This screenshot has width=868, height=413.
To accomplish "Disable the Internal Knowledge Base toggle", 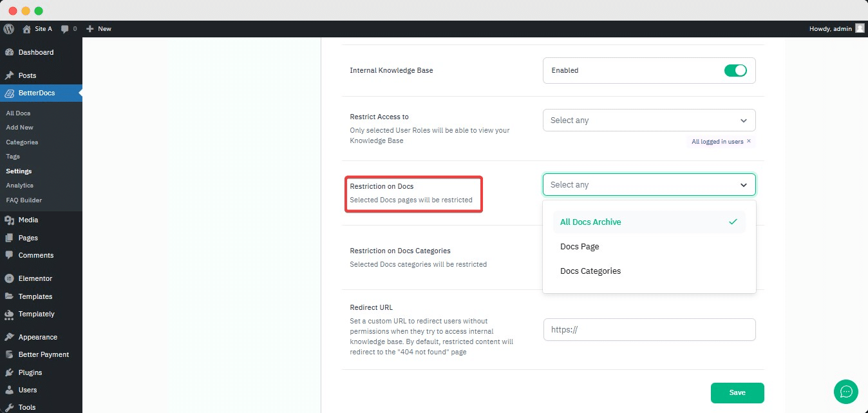I will (735, 70).
